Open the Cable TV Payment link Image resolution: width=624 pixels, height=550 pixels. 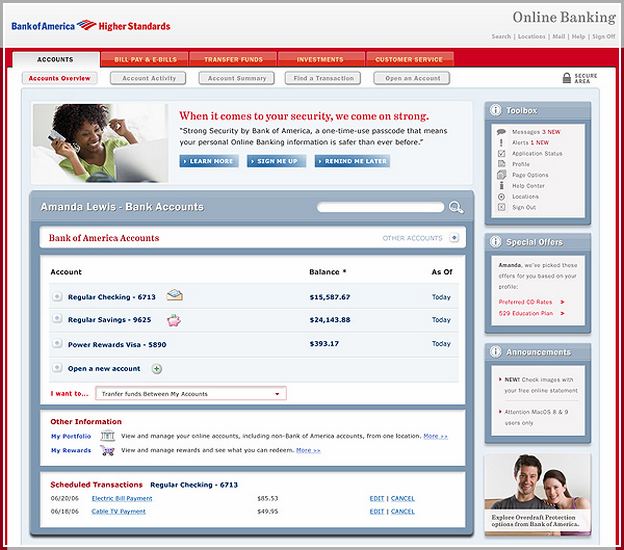tap(119, 511)
